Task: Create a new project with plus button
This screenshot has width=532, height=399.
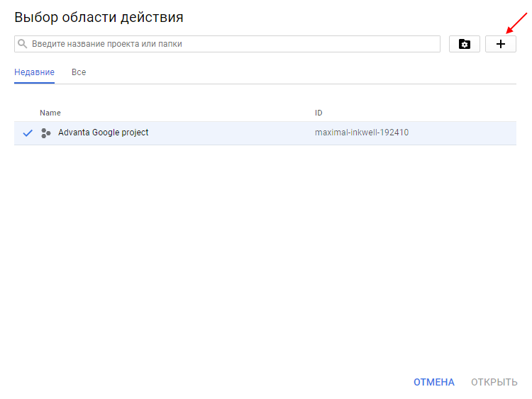Action: (x=501, y=44)
